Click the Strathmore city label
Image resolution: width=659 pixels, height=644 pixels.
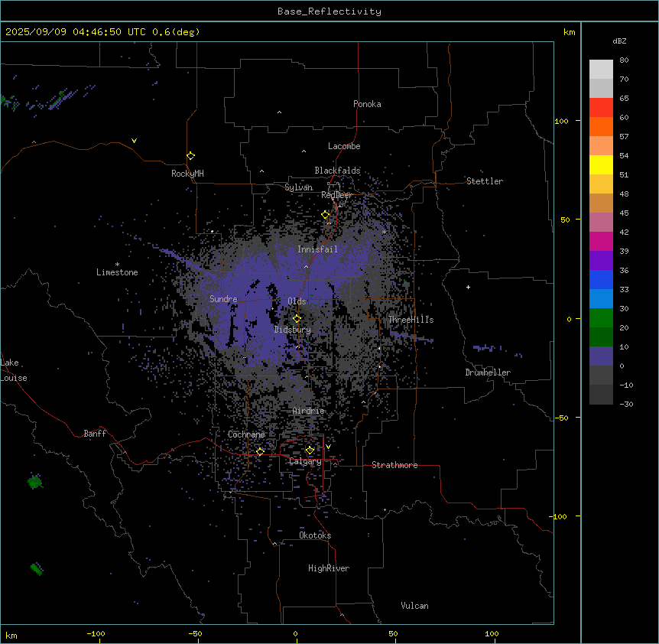coord(394,465)
